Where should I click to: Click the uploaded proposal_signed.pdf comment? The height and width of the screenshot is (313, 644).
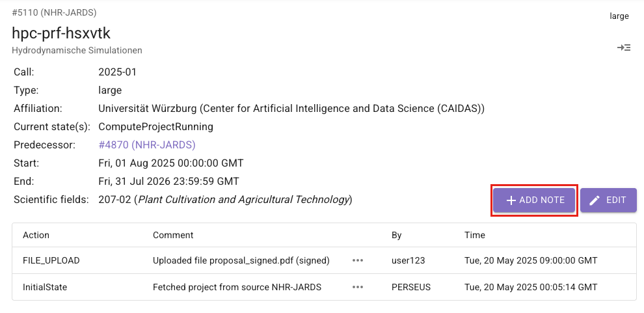(241, 260)
